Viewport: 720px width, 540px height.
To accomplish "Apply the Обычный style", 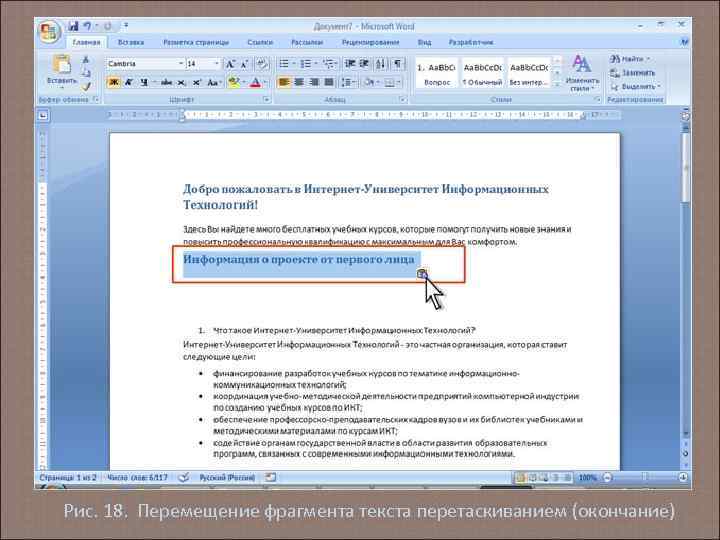I will point(482,73).
